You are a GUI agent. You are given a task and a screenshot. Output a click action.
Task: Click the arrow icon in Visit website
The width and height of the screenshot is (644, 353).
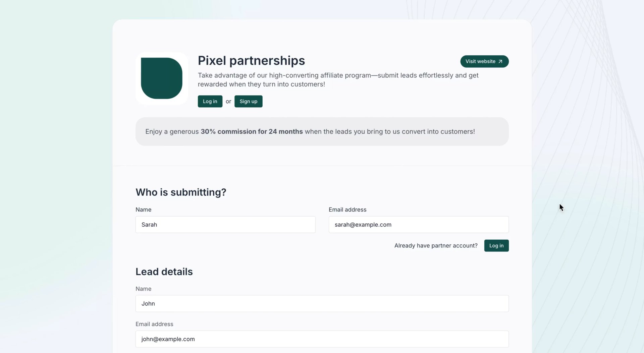pos(500,62)
